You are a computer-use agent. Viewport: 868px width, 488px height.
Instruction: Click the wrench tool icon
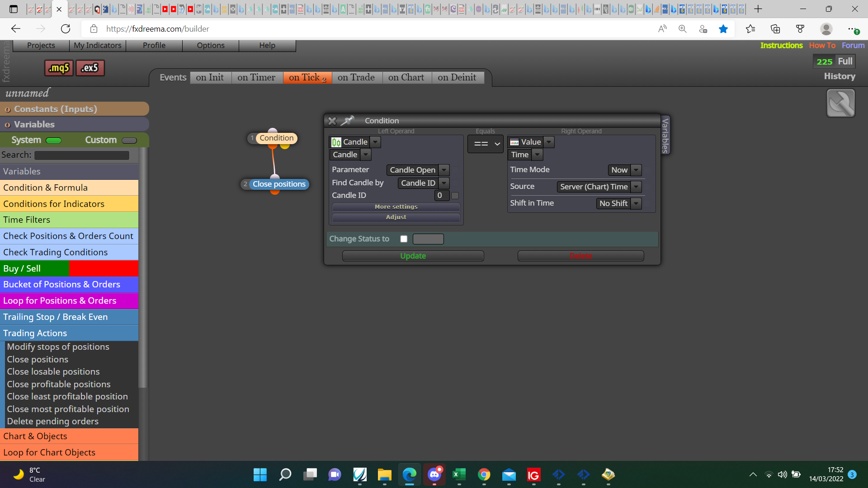coord(840,103)
